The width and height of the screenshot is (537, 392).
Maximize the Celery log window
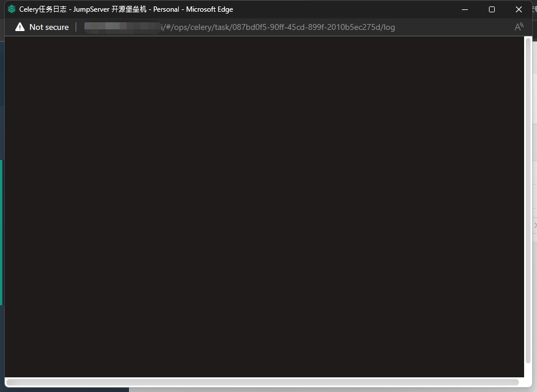click(x=492, y=9)
